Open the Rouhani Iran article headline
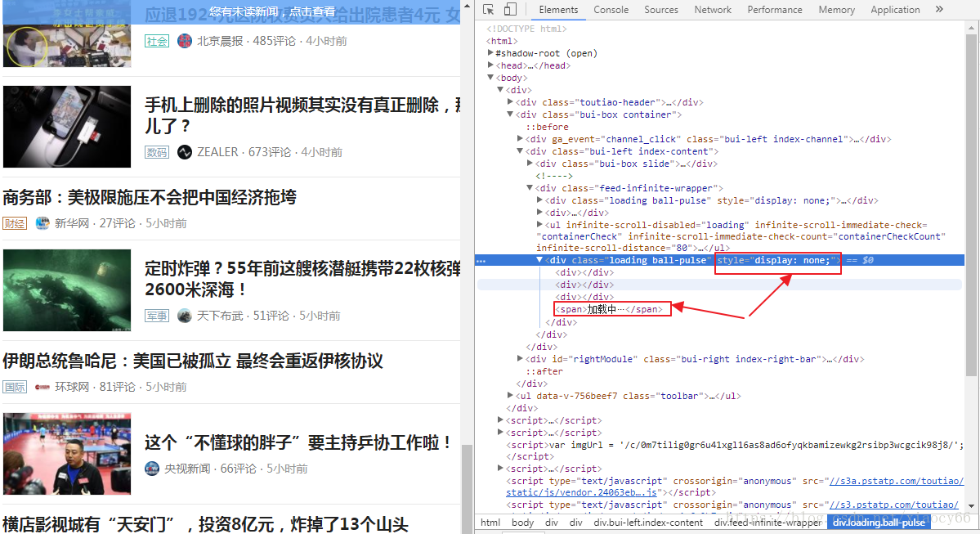This screenshot has height=534, width=980. click(x=193, y=361)
